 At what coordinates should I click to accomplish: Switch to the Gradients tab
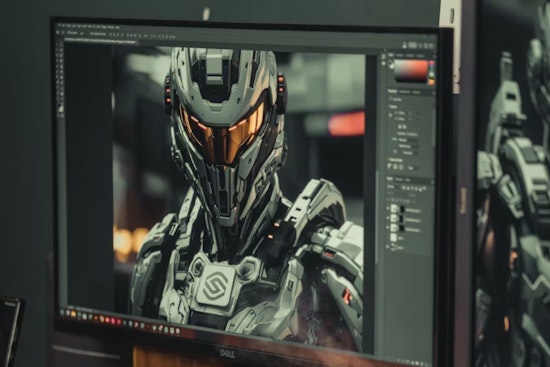click(x=410, y=55)
